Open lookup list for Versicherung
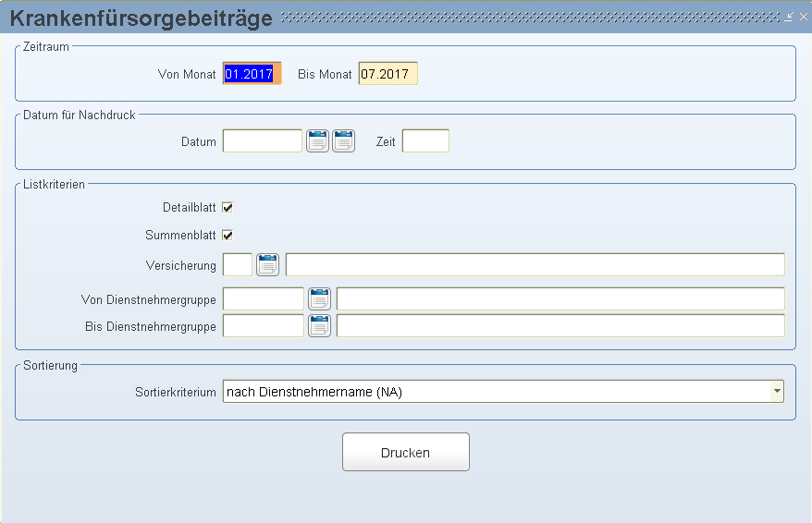This screenshot has height=523, width=812. [267, 265]
